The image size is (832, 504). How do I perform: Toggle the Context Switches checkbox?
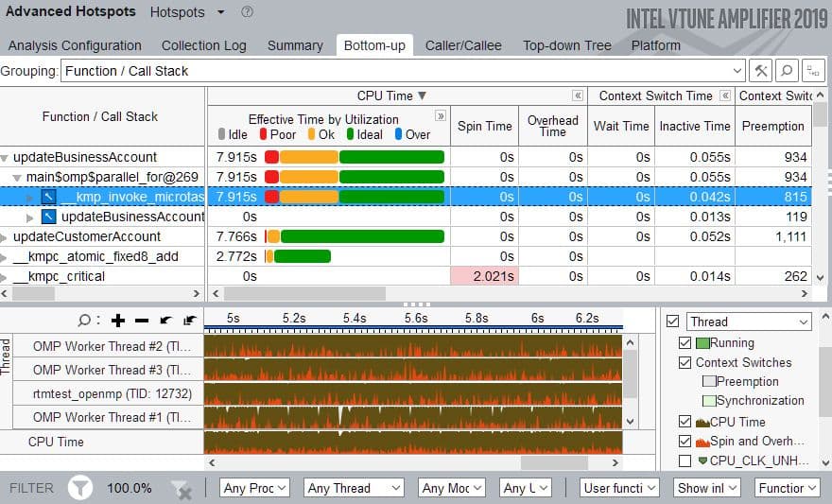685,362
